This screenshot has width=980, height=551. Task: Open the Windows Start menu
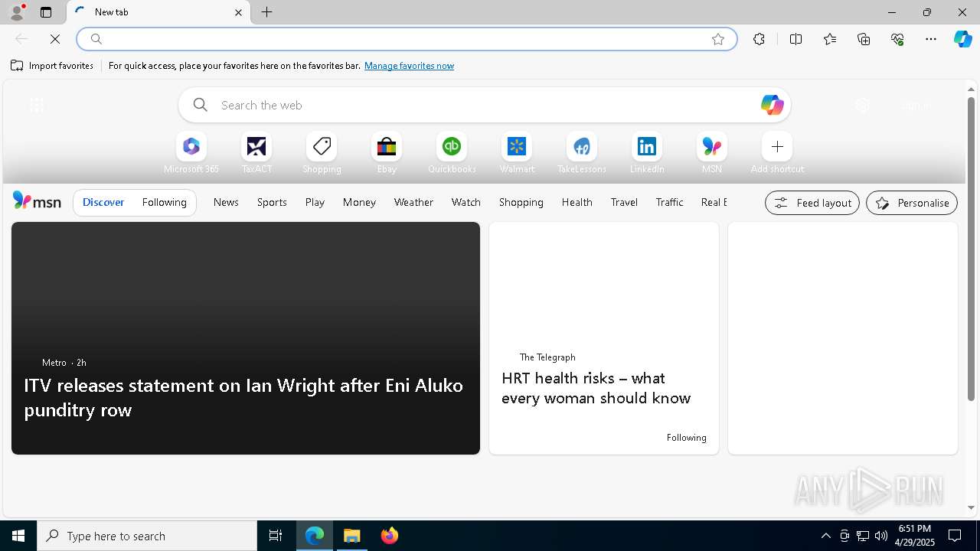tap(18, 536)
